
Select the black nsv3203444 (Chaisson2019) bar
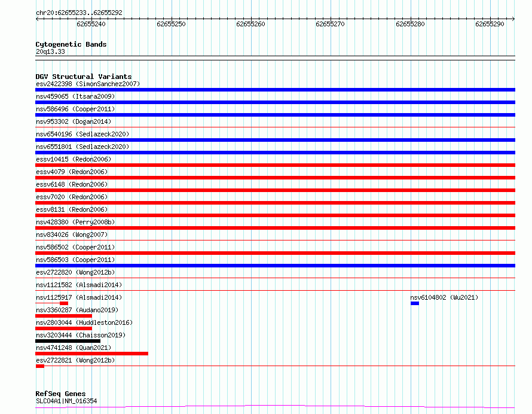[68, 341]
